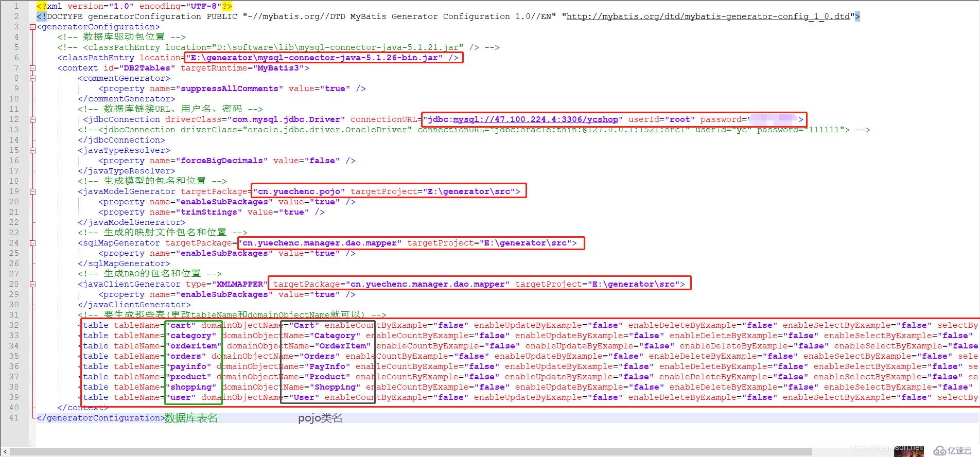Click the horizontal scrollbar left arrow
Viewport: 980px width, 457px height.
5,451
